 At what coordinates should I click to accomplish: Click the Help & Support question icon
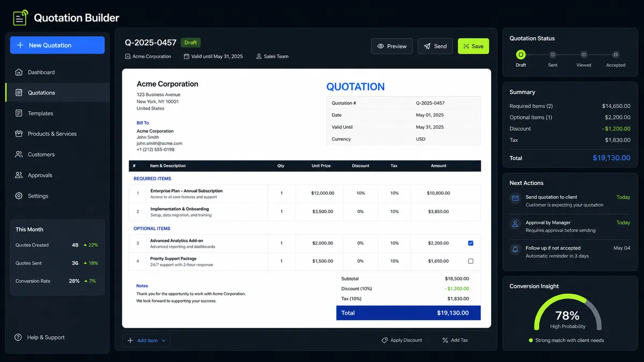[x=18, y=337]
